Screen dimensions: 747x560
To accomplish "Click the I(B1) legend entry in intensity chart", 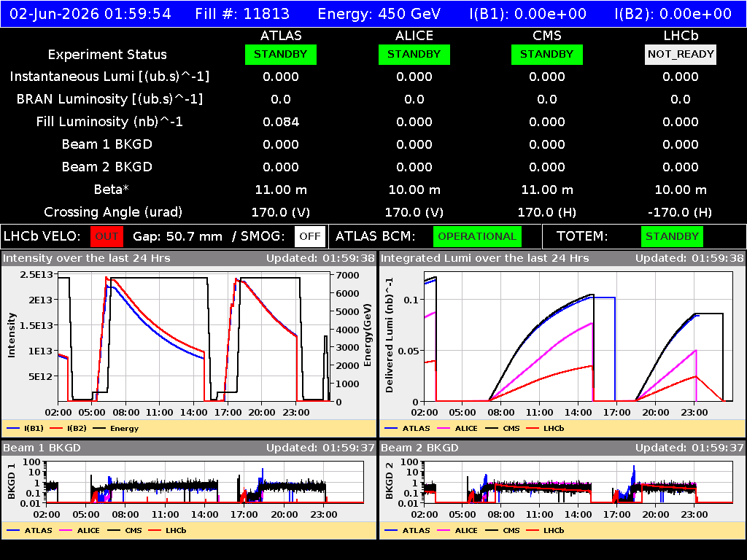I will pyautogui.click(x=26, y=429).
